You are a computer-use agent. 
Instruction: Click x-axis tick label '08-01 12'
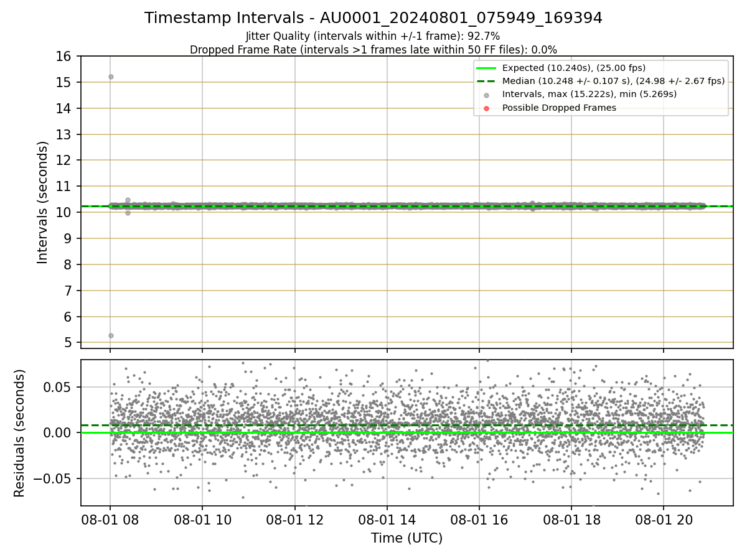294,520
